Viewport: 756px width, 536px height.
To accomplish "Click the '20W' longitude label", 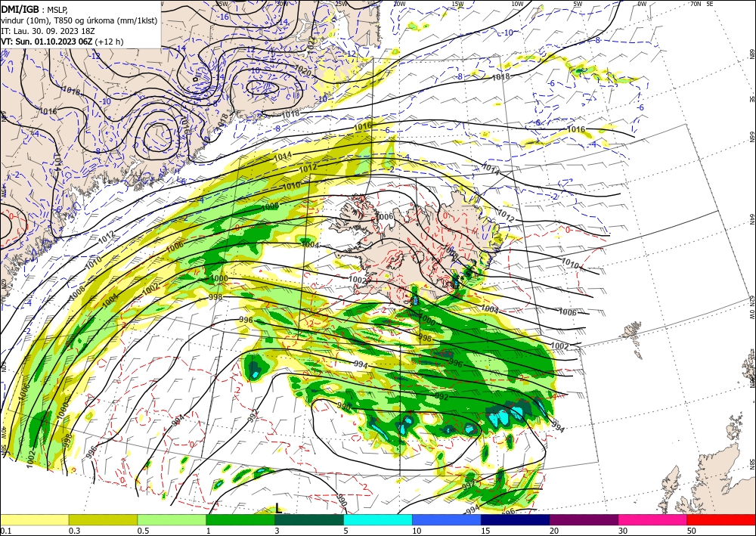I will (398, 4).
